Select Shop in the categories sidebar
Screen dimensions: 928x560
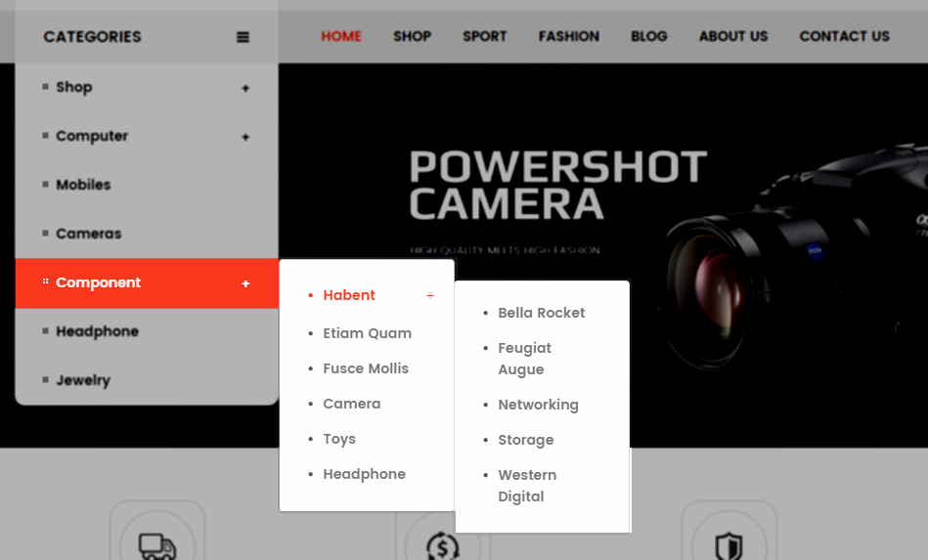tap(74, 88)
